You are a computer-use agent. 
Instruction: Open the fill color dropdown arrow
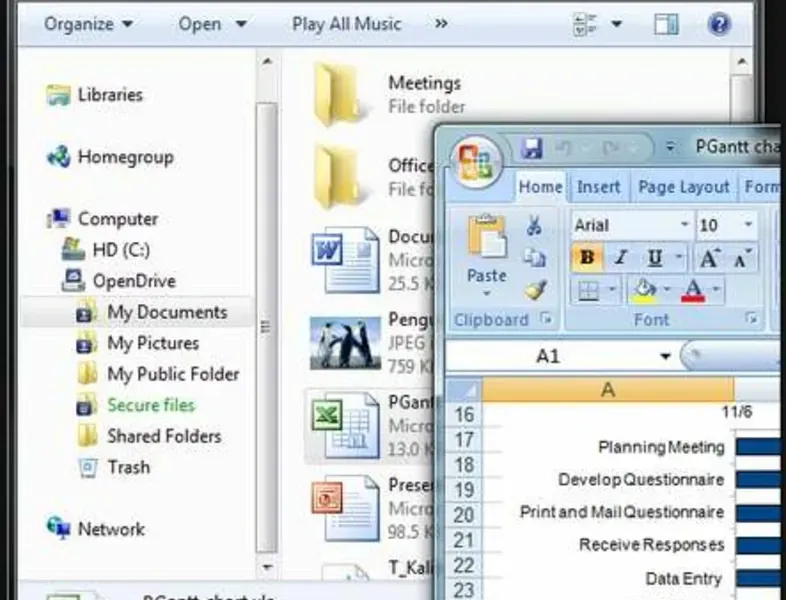667,289
